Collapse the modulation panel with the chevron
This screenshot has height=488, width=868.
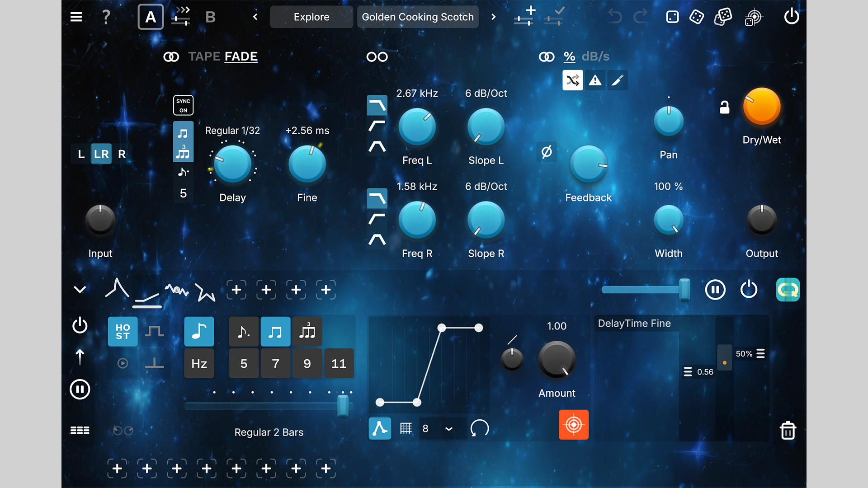[x=80, y=289]
